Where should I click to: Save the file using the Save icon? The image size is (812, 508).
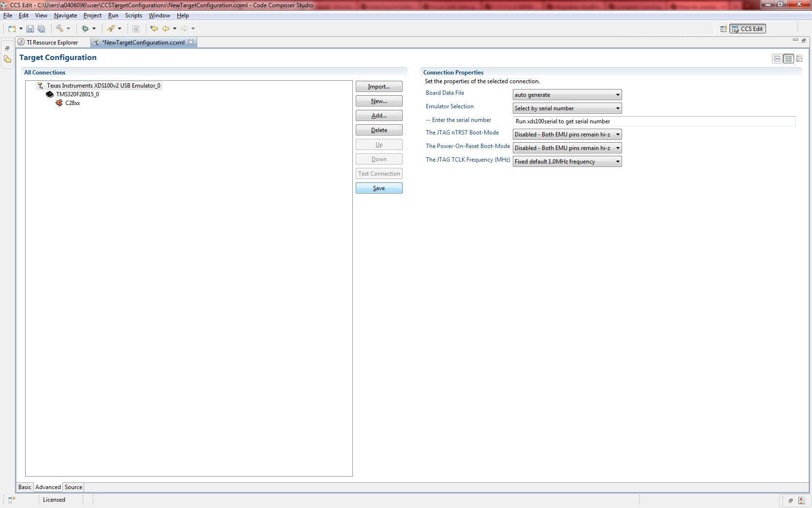30,29
